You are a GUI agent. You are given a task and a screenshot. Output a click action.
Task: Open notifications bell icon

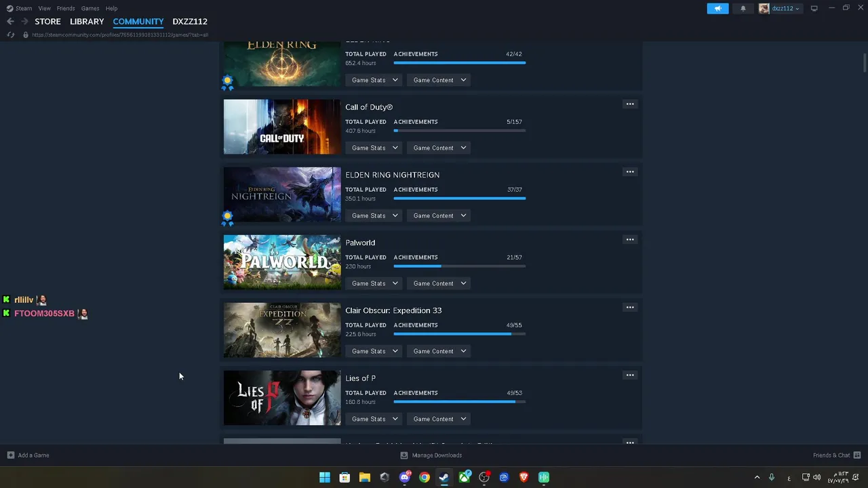tap(743, 8)
